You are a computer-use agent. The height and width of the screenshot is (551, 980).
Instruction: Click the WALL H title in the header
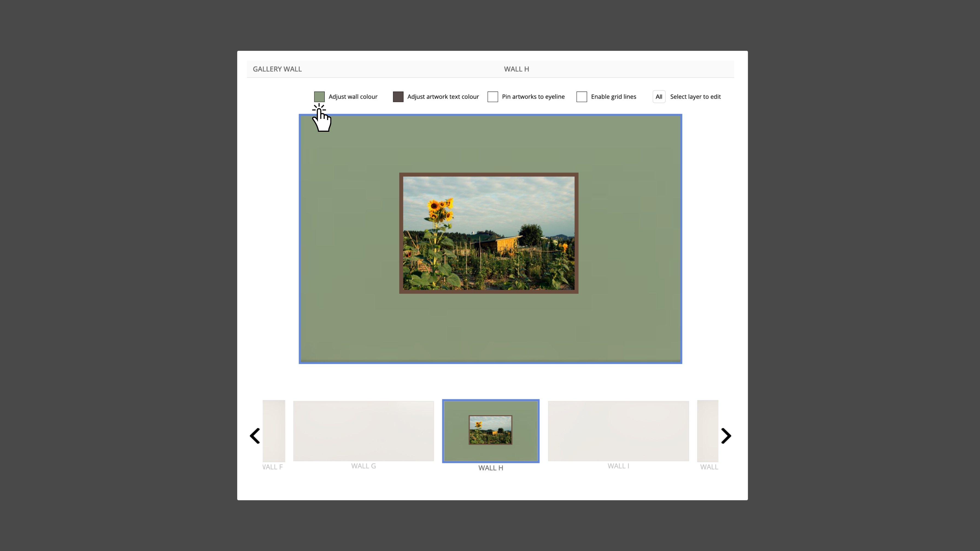pyautogui.click(x=516, y=69)
